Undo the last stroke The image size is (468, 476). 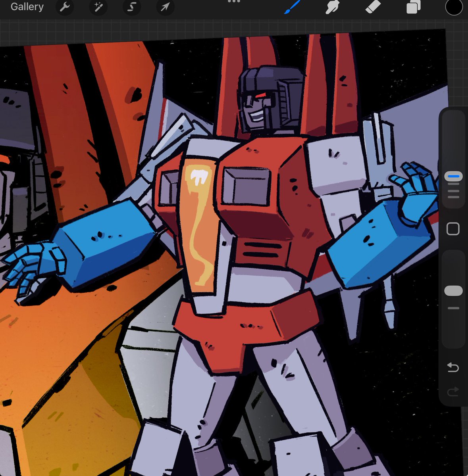click(x=453, y=368)
